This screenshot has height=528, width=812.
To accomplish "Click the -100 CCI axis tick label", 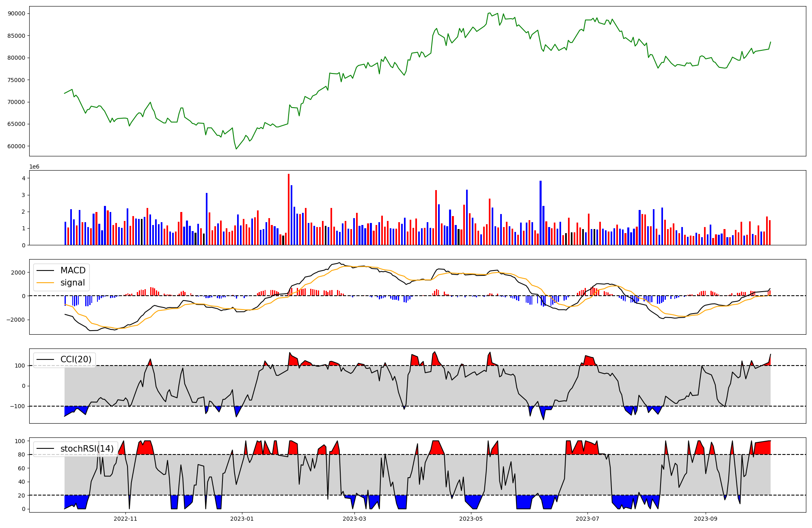I will (x=17, y=406).
